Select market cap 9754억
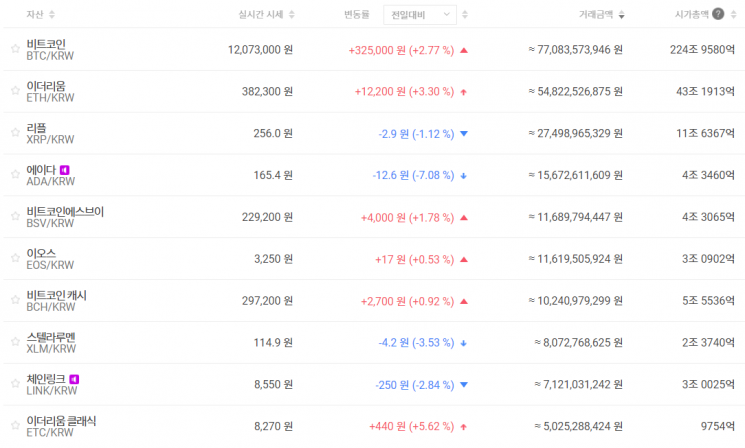 pos(718,426)
